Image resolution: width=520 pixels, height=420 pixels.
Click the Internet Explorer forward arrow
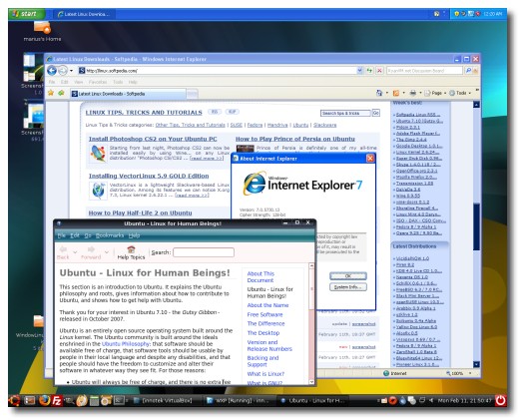point(62,71)
